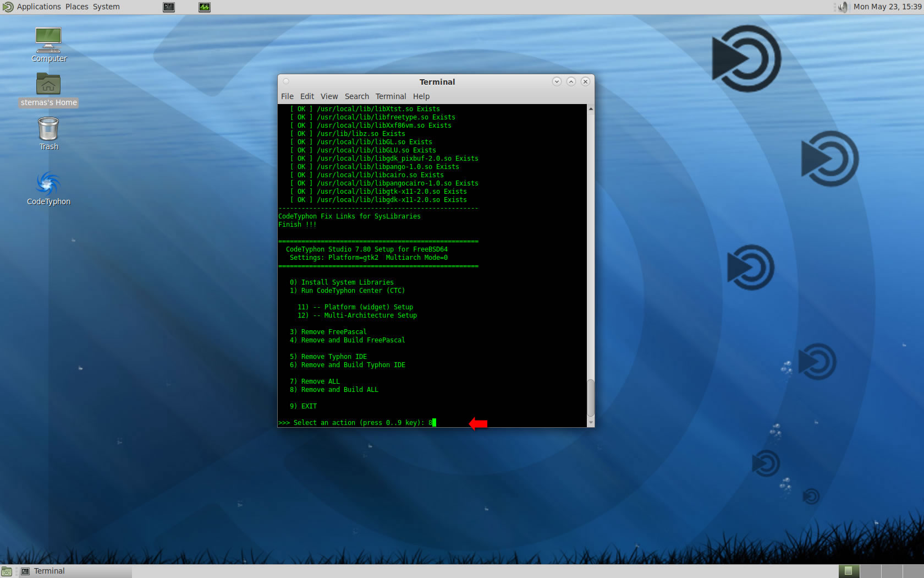Image resolution: width=924 pixels, height=578 pixels.
Task: Open the Places menu
Action: tap(76, 7)
